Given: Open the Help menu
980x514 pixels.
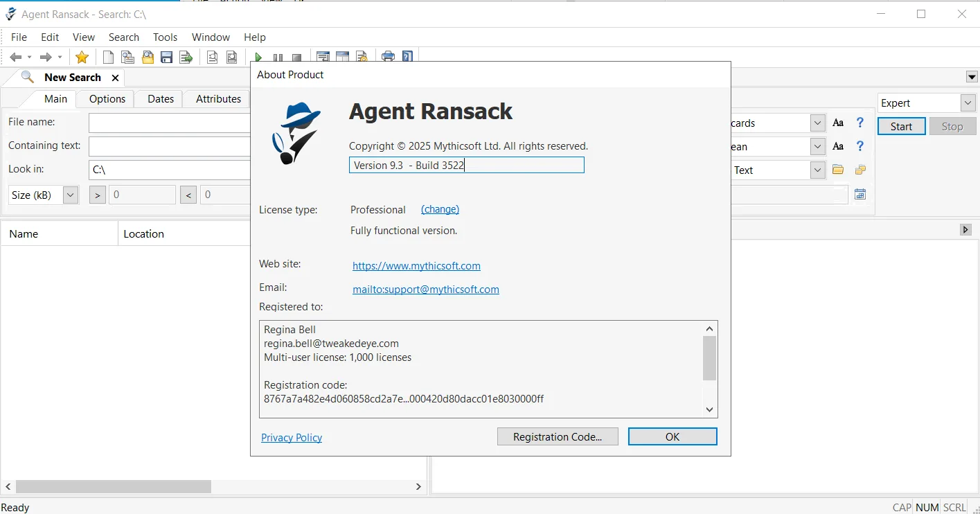Looking at the screenshot, I should [x=255, y=37].
